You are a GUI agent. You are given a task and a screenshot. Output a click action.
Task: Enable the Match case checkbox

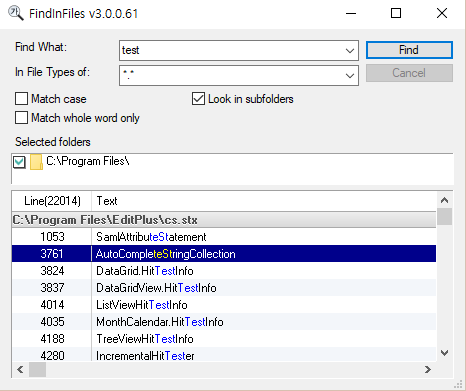pos(21,99)
